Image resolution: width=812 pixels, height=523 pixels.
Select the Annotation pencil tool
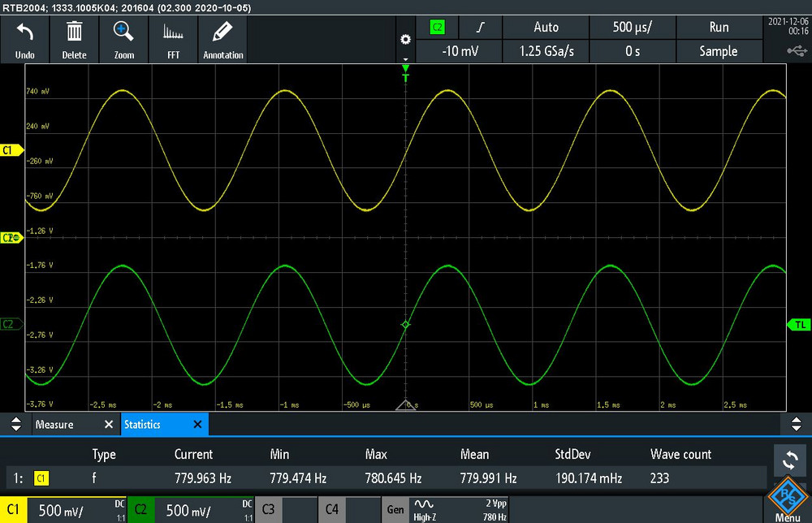tap(222, 39)
